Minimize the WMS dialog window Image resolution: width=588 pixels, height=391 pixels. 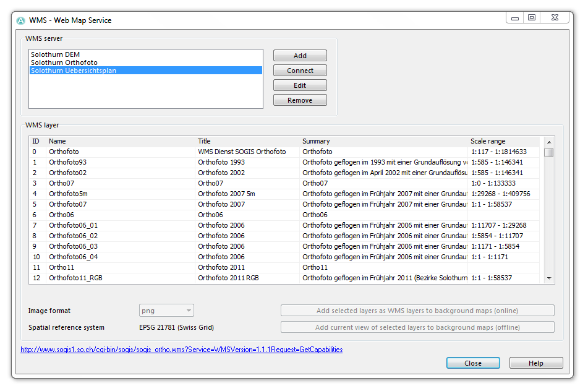pyautogui.click(x=515, y=18)
